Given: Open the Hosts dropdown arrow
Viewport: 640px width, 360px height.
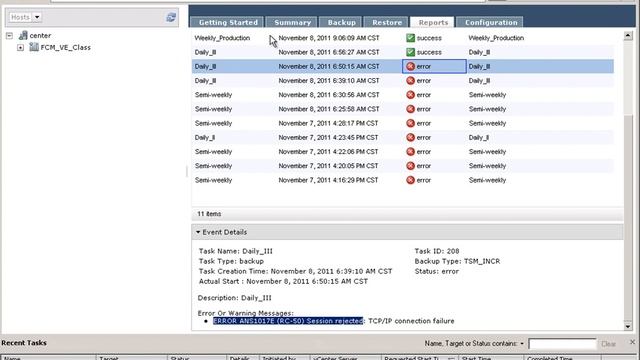Looking at the screenshot, I should tap(37, 17).
